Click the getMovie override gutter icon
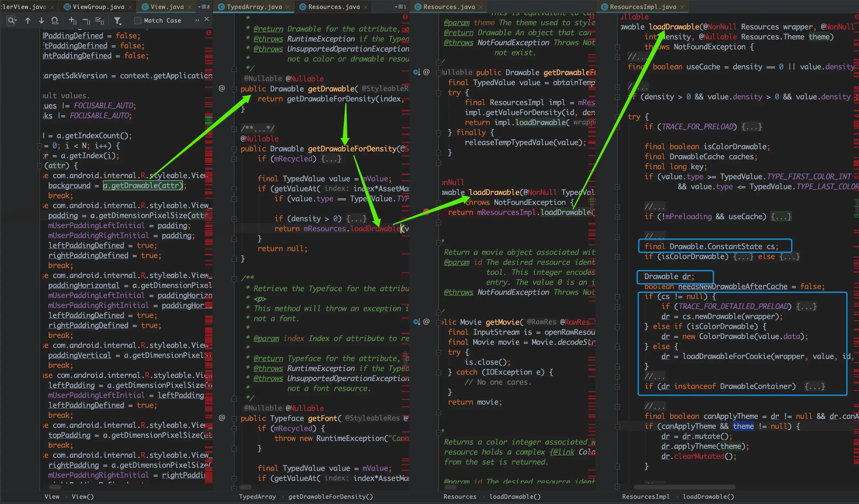859x504 pixels. click(x=416, y=322)
